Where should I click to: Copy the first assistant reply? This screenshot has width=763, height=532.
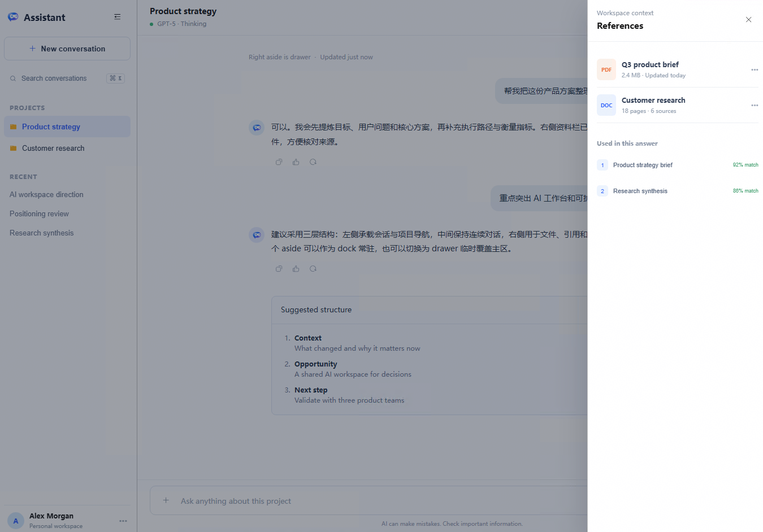[279, 162]
